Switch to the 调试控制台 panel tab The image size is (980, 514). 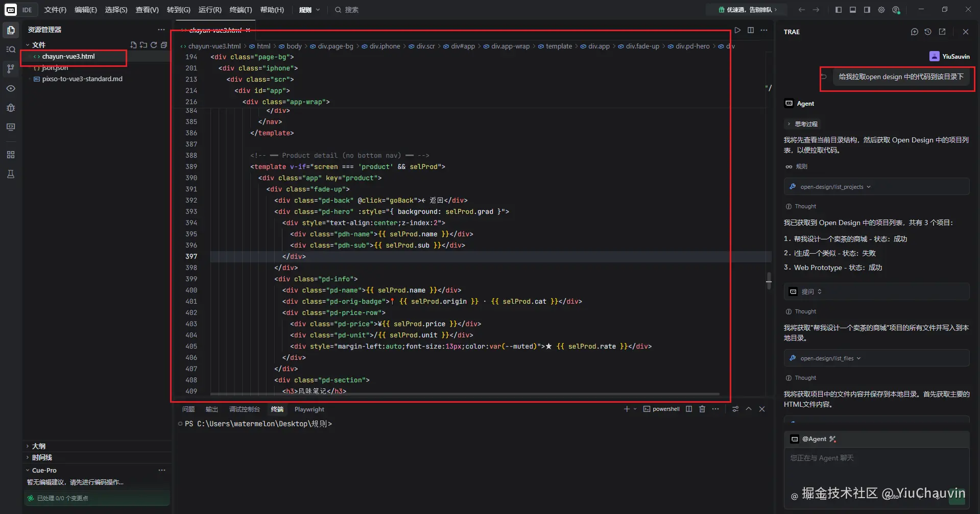pos(244,409)
